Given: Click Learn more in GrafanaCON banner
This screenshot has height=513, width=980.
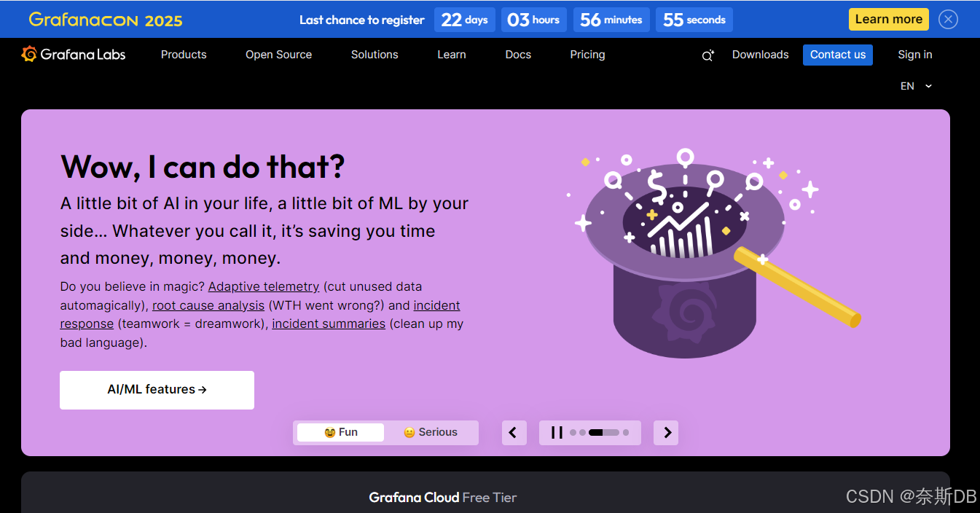Looking at the screenshot, I should (x=888, y=19).
